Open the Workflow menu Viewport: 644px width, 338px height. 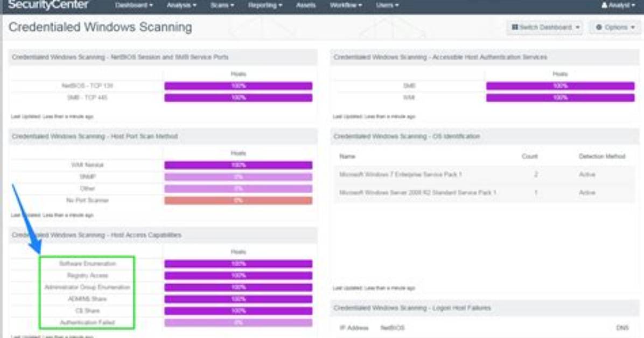[346, 5]
